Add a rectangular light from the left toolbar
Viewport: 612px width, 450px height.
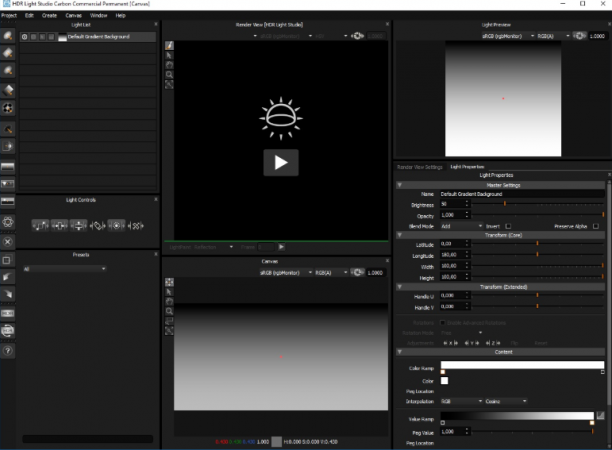pos(7,53)
